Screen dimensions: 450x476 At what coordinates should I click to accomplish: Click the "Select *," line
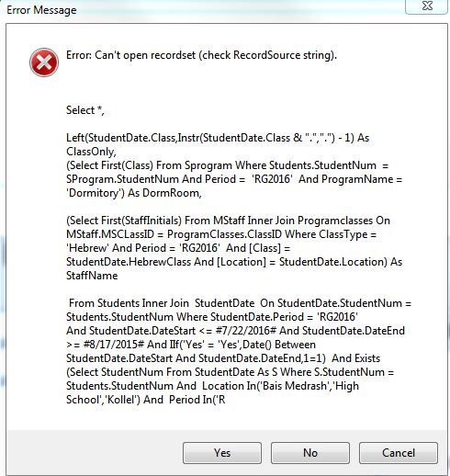(85, 110)
